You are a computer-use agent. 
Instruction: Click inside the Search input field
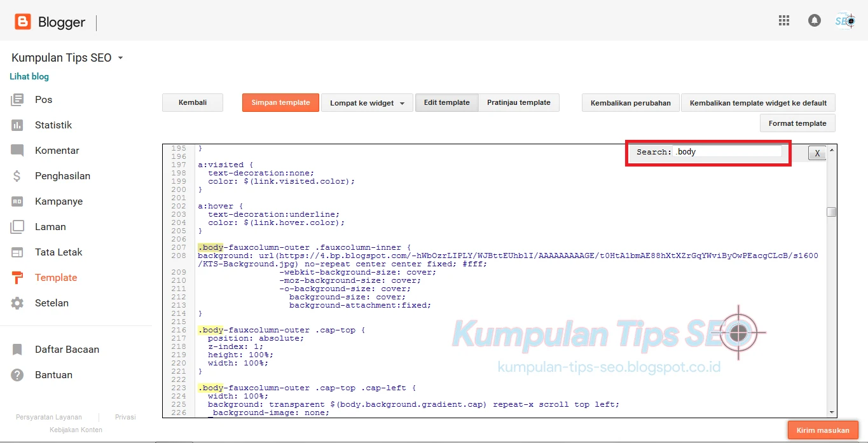click(x=727, y=151)
